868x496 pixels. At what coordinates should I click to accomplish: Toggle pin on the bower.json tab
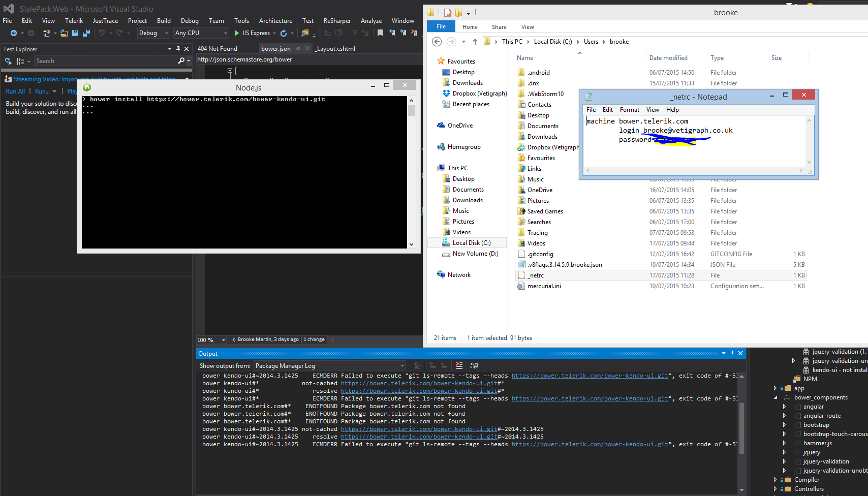point(298,49)
